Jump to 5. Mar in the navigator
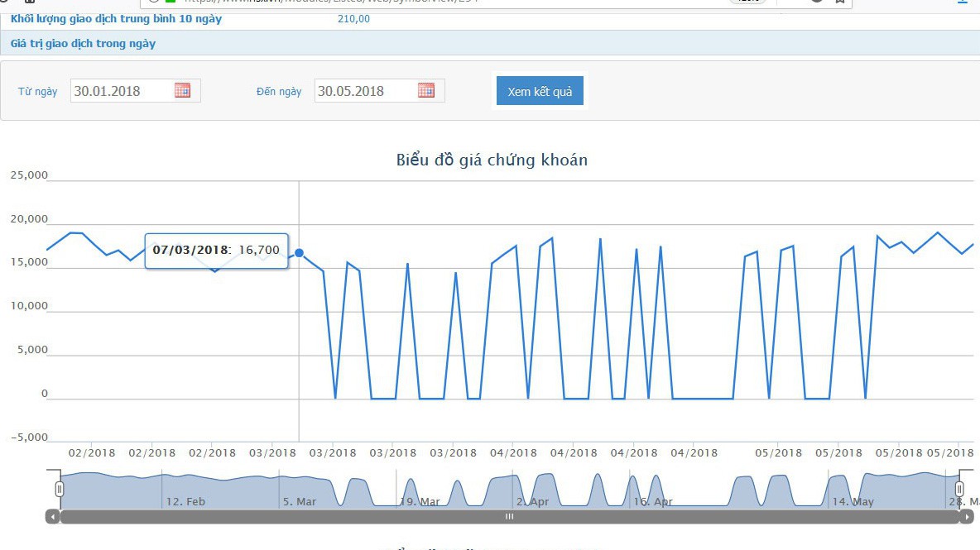 299,501
